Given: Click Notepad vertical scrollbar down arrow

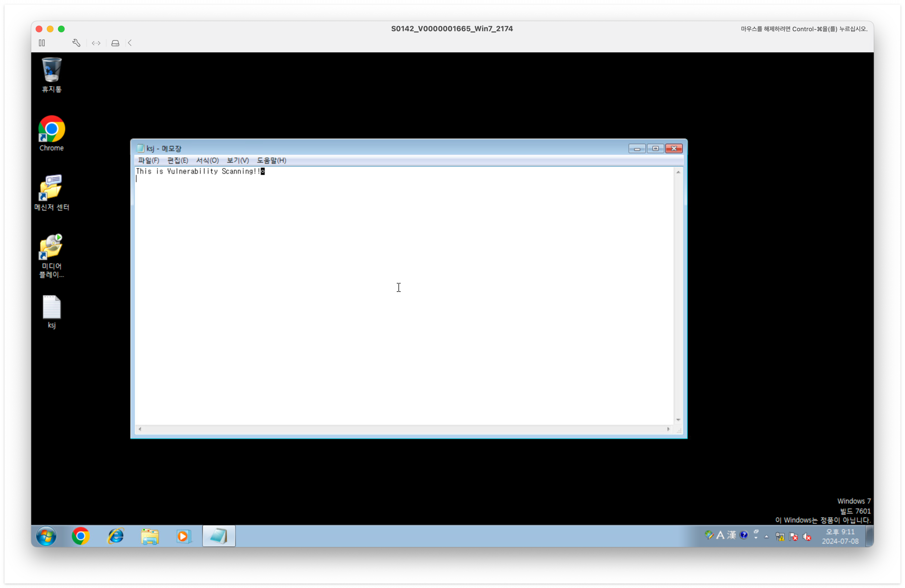Looking at the screenshot, I should 678,420.
